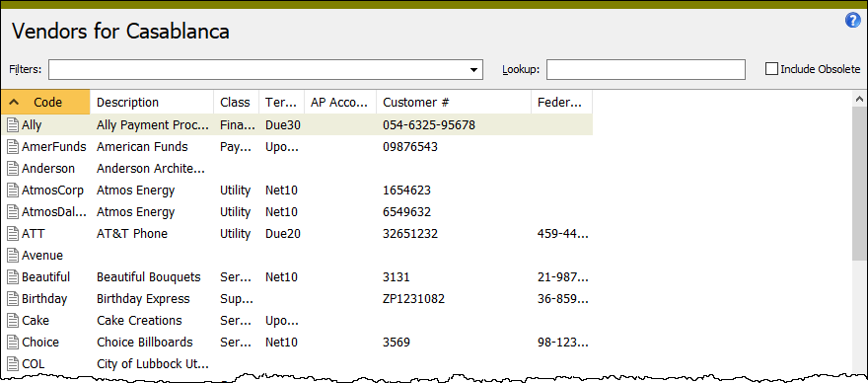Click the document icon beside ATT
The height and width of the screenshot is (383, 868).
(13, 233)
